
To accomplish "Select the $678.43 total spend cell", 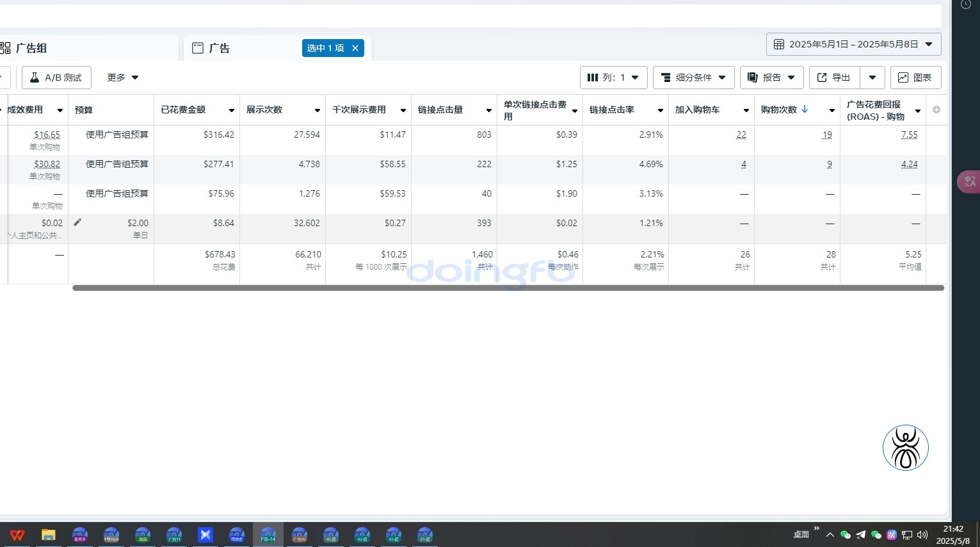I will click(197, 263).
